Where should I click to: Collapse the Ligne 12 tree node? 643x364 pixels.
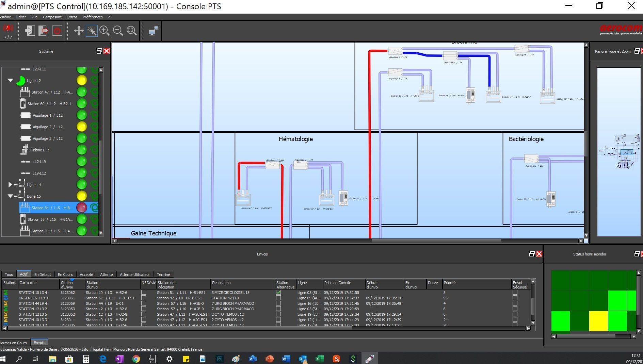coord(10,81)
